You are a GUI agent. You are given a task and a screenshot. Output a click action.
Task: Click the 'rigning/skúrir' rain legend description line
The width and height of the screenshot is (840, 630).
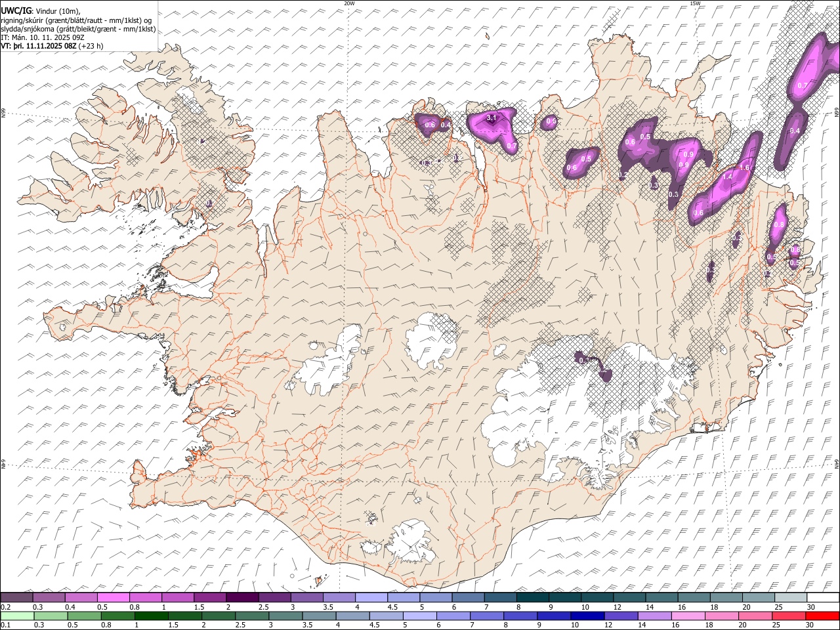76,20
